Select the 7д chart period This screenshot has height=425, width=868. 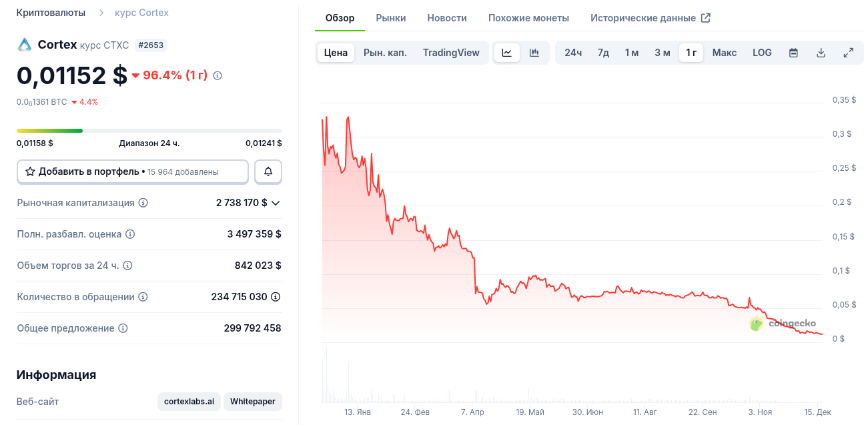602,51
